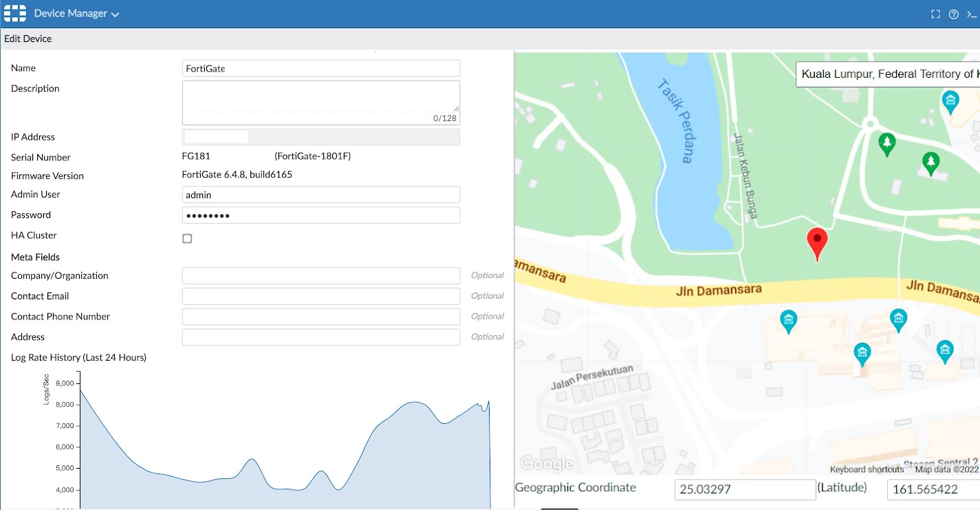Click the Contact Email field

tap(321, 296)
